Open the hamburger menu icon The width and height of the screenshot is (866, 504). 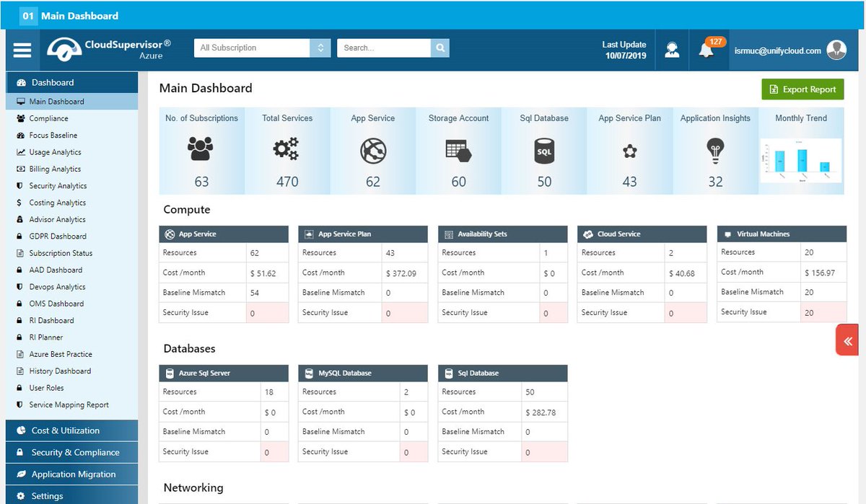(22, 50)
